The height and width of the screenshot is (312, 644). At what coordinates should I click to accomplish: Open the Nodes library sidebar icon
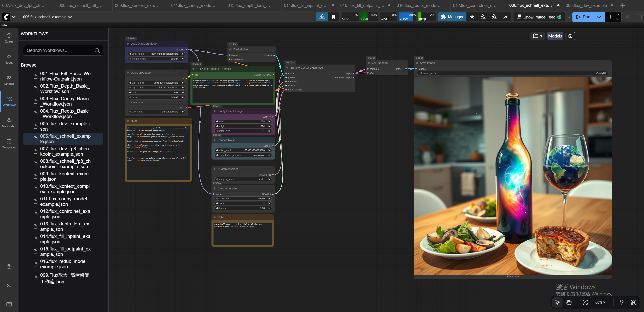click(9, 59)
